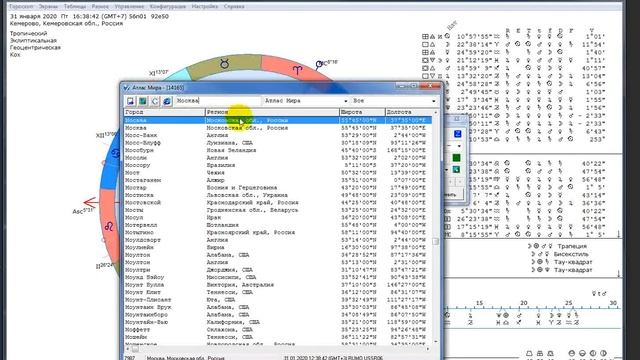This screenshot has height=360, width=640.
Task: Select the Краснодарский край, Россия row
Action: (278, 202)
